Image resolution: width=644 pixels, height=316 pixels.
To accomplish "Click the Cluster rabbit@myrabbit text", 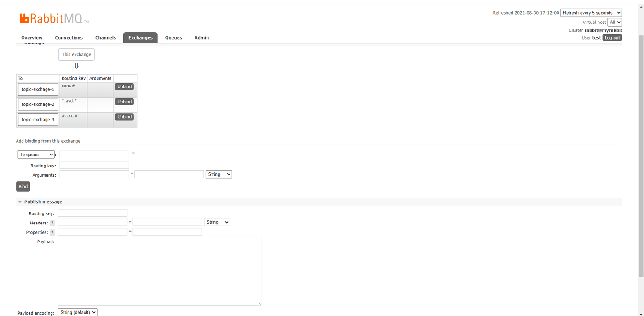I will 595,30.
